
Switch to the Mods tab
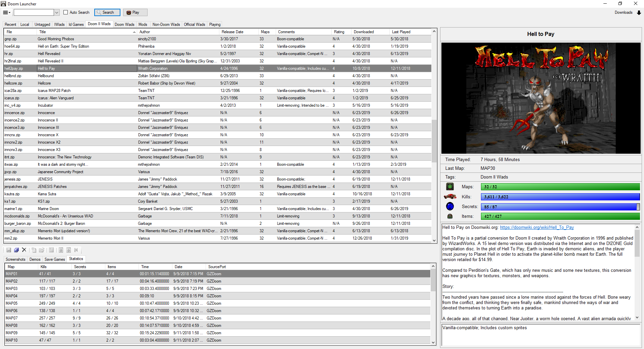point(143,24)
